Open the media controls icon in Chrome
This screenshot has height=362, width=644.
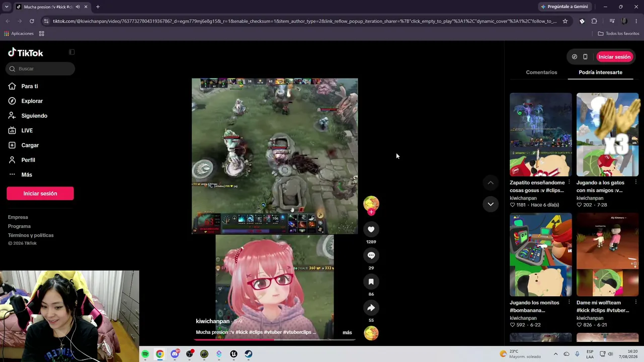612,21
